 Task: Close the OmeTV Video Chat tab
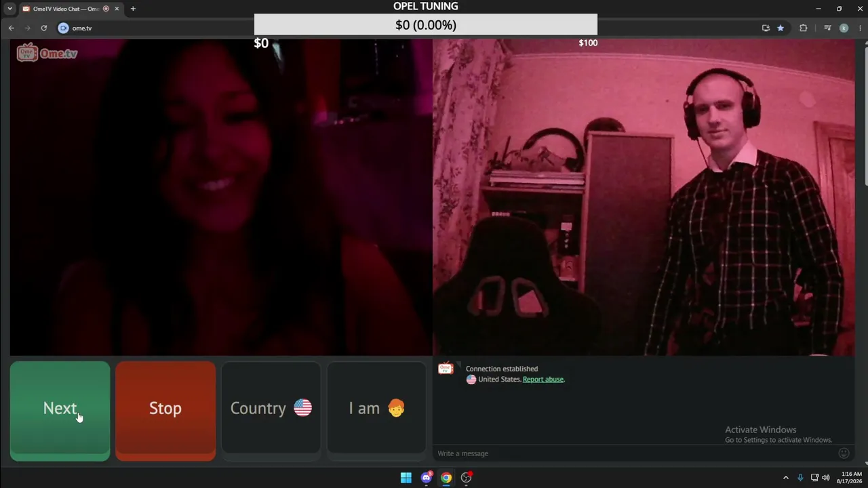(117, 9)
